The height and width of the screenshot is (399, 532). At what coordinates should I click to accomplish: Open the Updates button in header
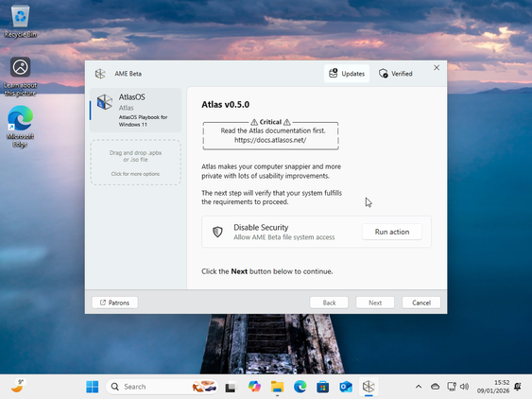347,74
